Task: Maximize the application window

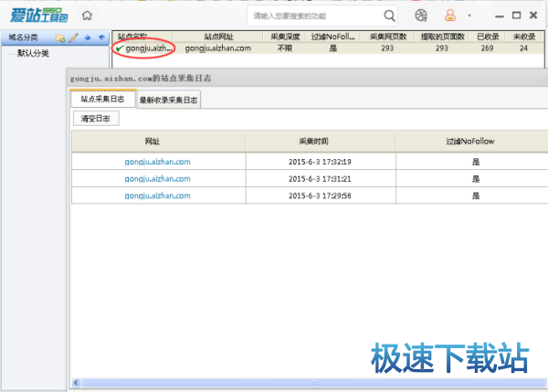Action: pyautogui.click(x=517, y=16)
